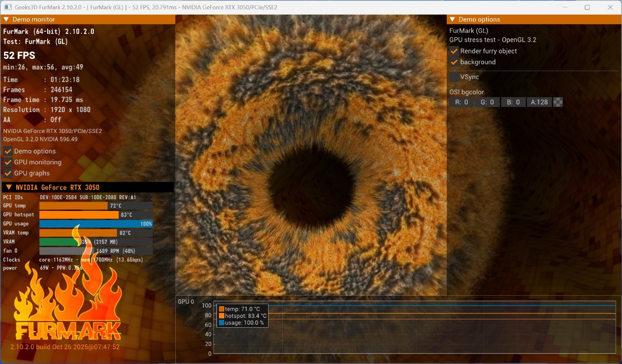
Task: Click the GPU usage 100% bar
Action: point(96,224)
